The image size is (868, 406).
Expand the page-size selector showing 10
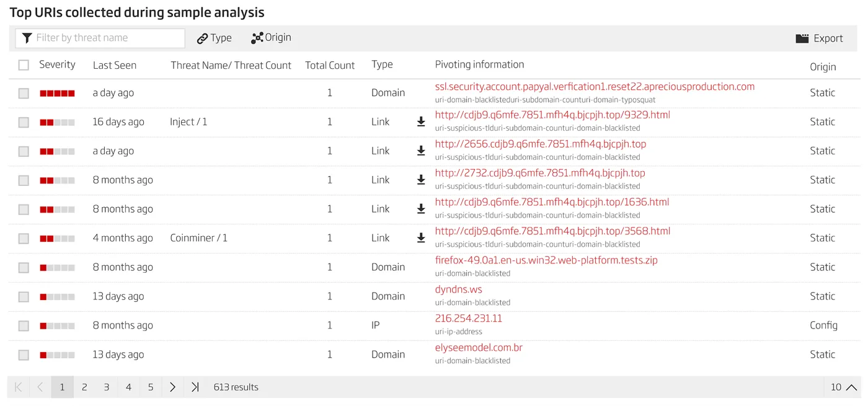[844, 387]
